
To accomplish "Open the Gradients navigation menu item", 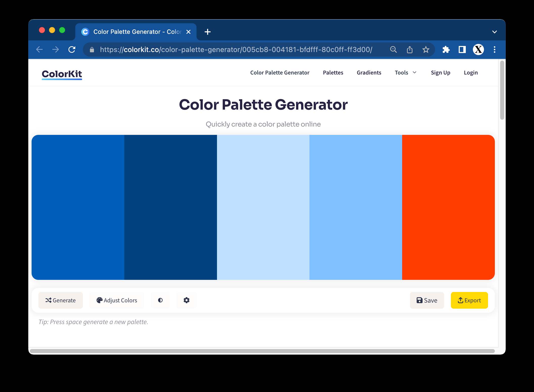I will 369,72.
